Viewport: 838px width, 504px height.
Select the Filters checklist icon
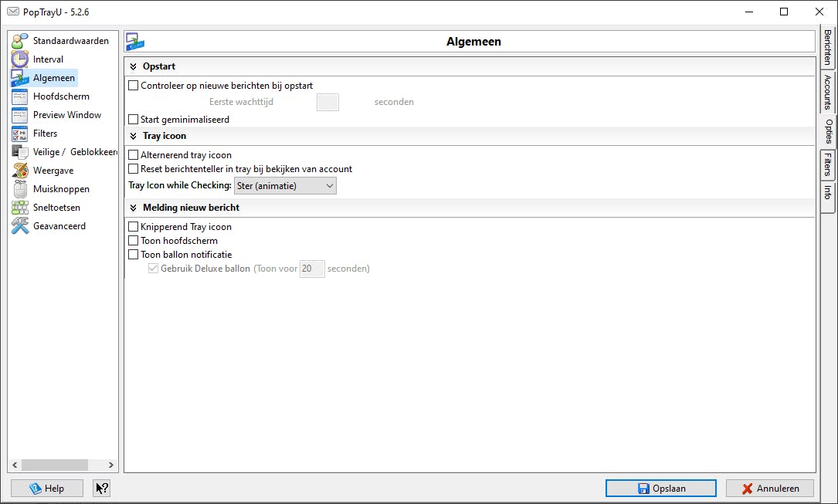coord(20,134)
